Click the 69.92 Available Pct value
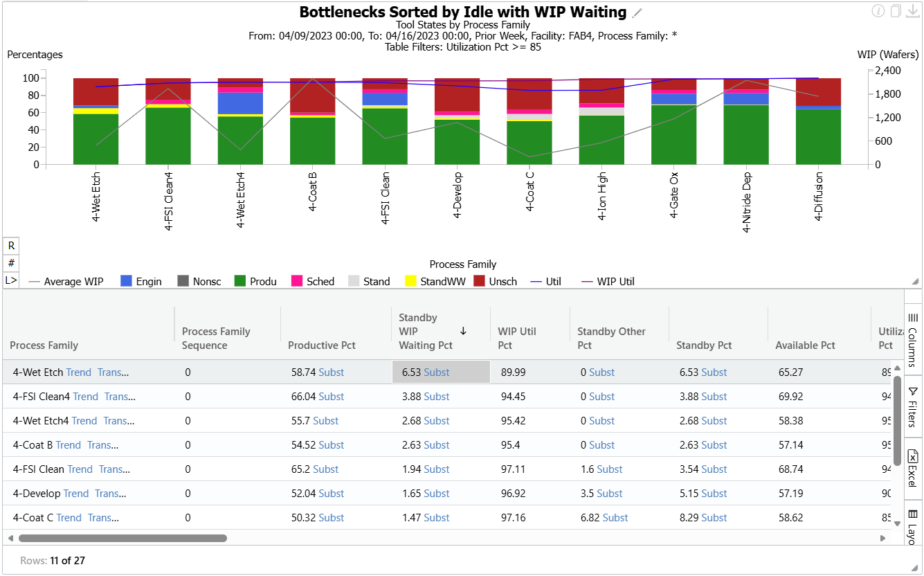924x576 pixels. pyautogui.click(x=790, y=396)
